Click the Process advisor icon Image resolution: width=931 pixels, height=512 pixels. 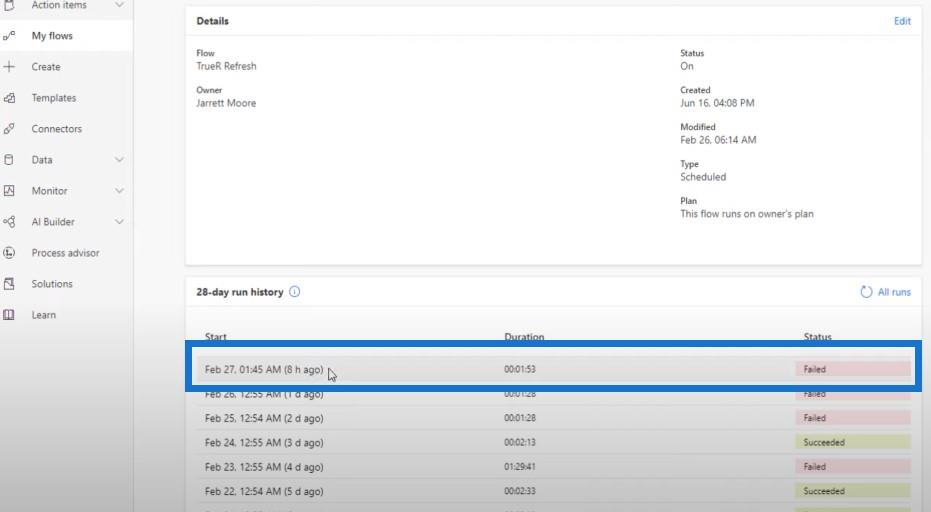tap(9, 252)
